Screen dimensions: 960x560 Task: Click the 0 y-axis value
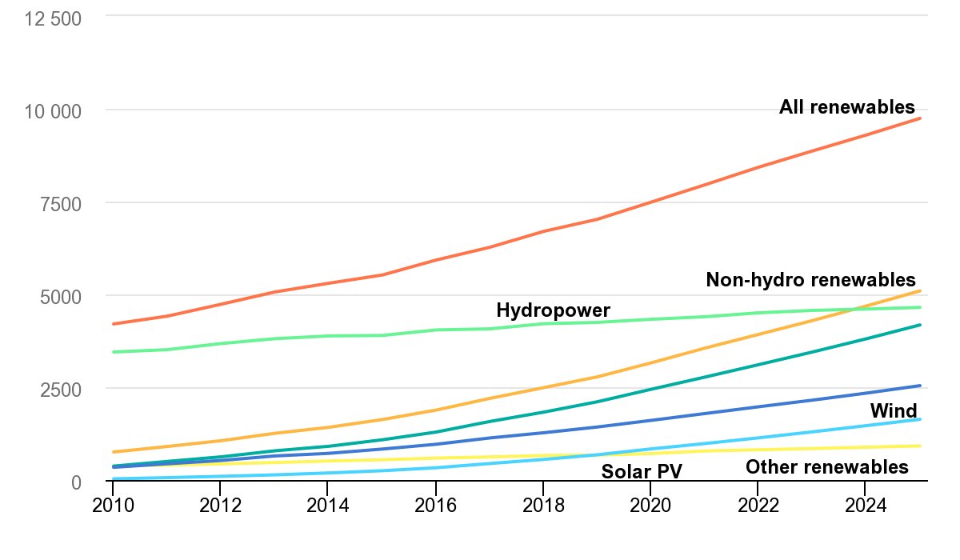click(x=76, y=484)
